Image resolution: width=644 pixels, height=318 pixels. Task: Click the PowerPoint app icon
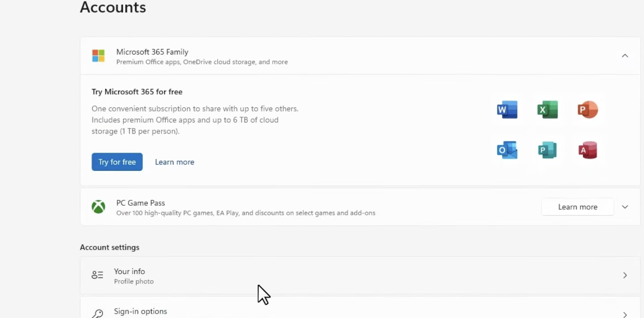coord(588,110)
